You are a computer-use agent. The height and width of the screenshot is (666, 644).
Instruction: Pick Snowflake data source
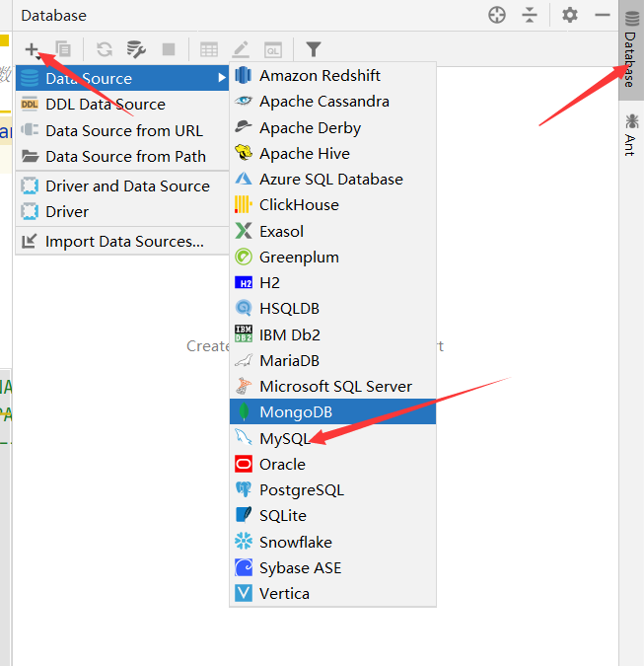[x=332, y=542]
